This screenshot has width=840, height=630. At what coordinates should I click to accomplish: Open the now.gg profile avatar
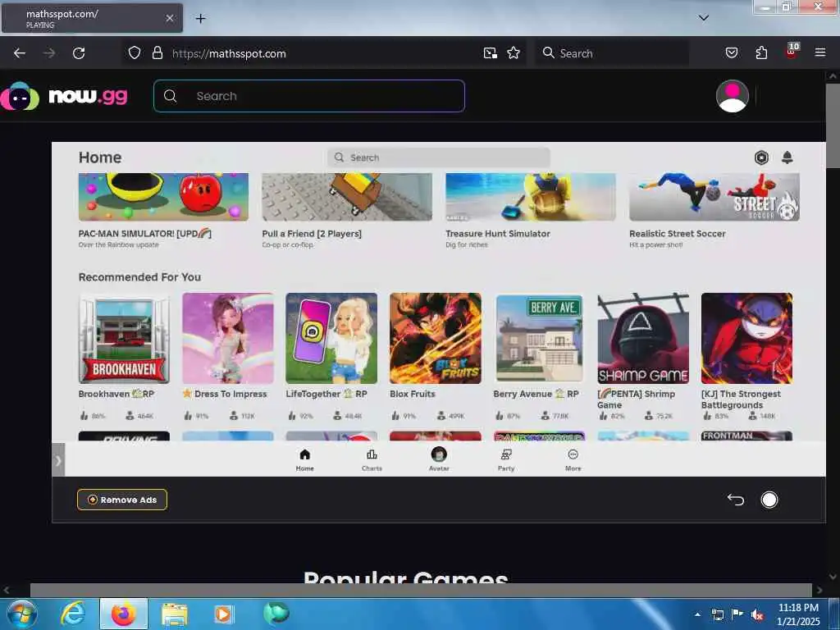point(732,96)
